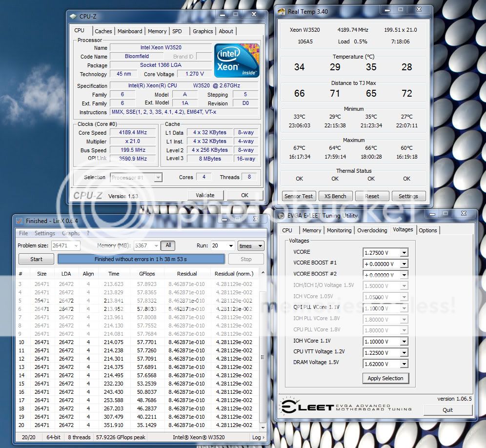Open the Monitoring tab in E-LEET
The height and width of the screenshot is (448, 486).
pos(339,230)
